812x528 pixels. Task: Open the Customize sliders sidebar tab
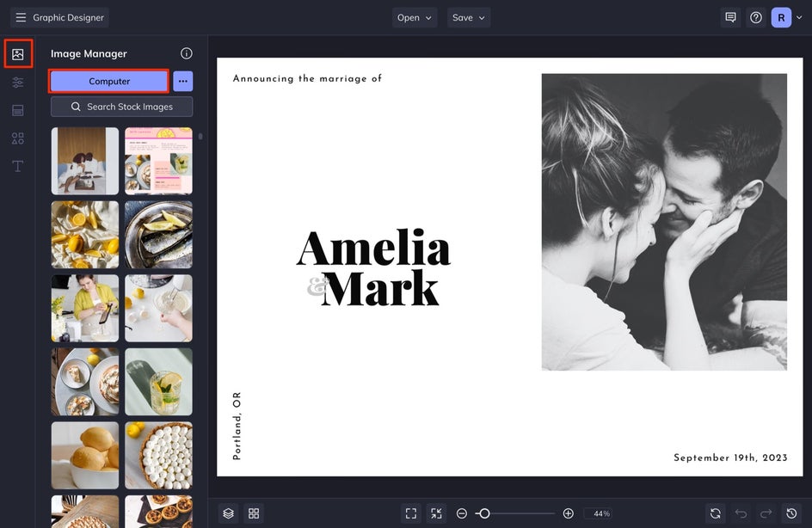tap(17, 83)
